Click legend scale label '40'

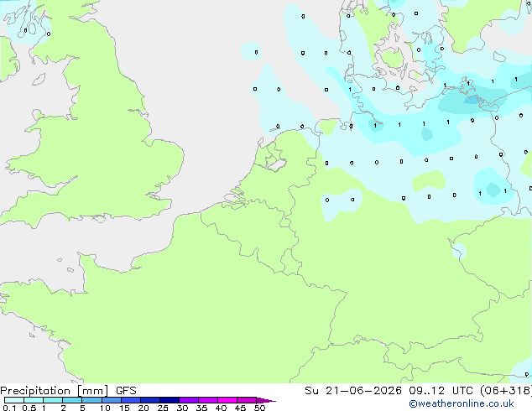[221, 408]
